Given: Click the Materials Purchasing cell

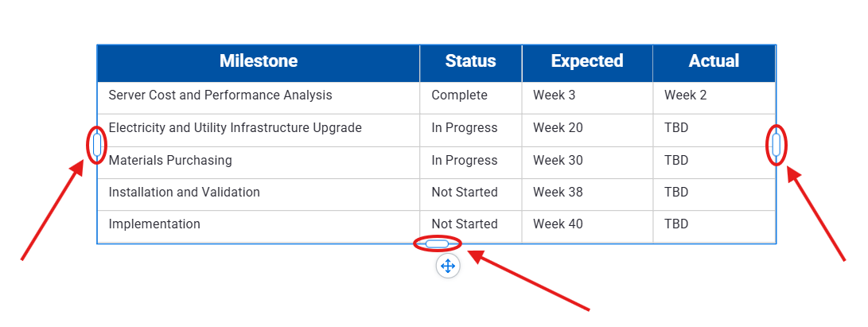Looking at the screenshot, I should [x=170, y=161].
